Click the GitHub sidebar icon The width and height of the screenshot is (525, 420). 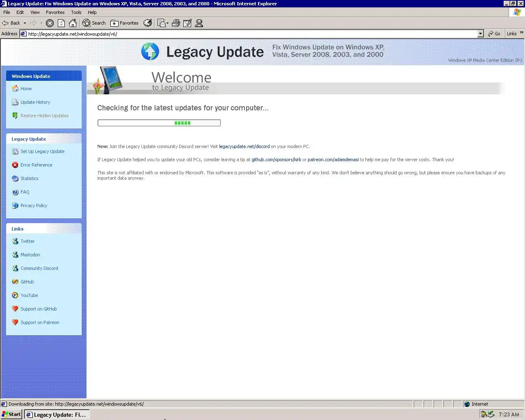pos(15,282)
